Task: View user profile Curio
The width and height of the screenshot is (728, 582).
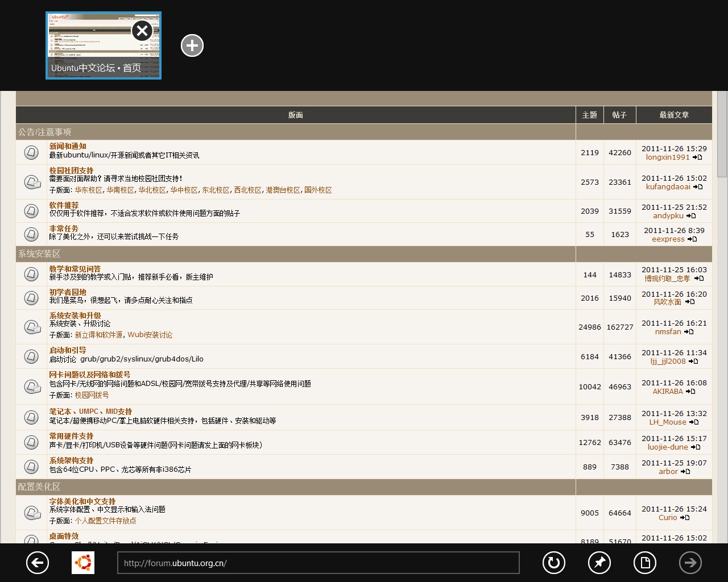Action: 668,518
